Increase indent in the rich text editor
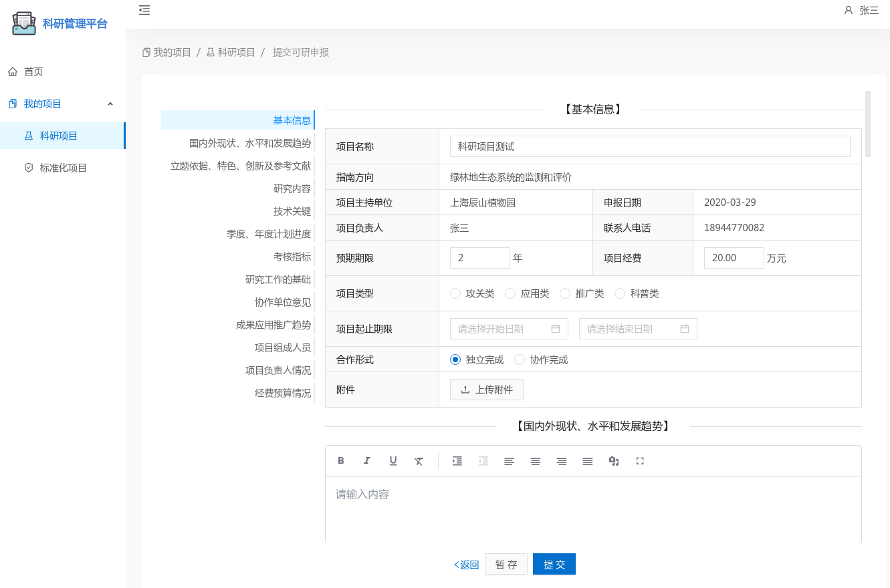This screenshot has height=588, width=890. [457, 461]
